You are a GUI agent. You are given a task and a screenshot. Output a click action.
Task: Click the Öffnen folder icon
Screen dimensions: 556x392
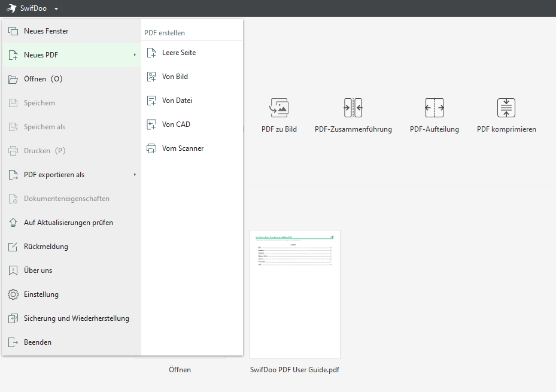coord(13,79)
